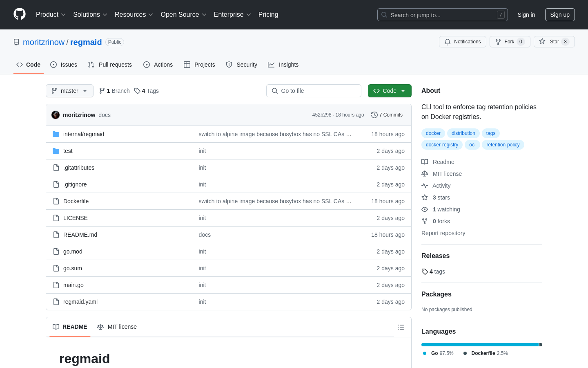Open the test folder row
The height and width of the screenshot is (368, 588).
click(68, 151)
